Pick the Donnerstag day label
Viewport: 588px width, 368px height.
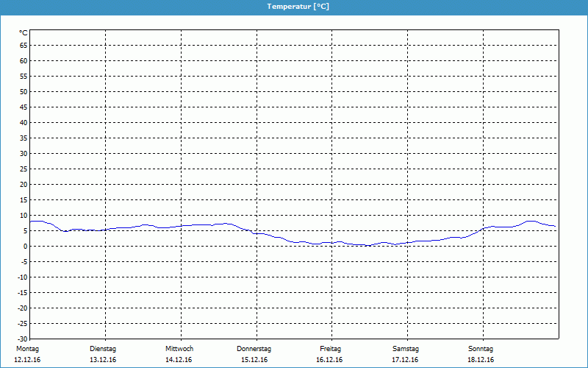pos(254,349)
